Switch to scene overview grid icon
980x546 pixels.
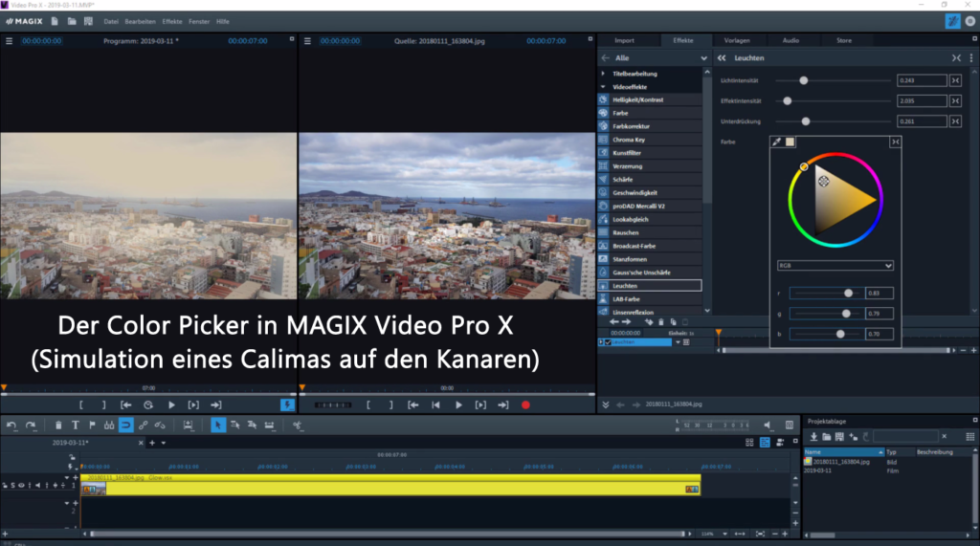(x=749, y=443)
